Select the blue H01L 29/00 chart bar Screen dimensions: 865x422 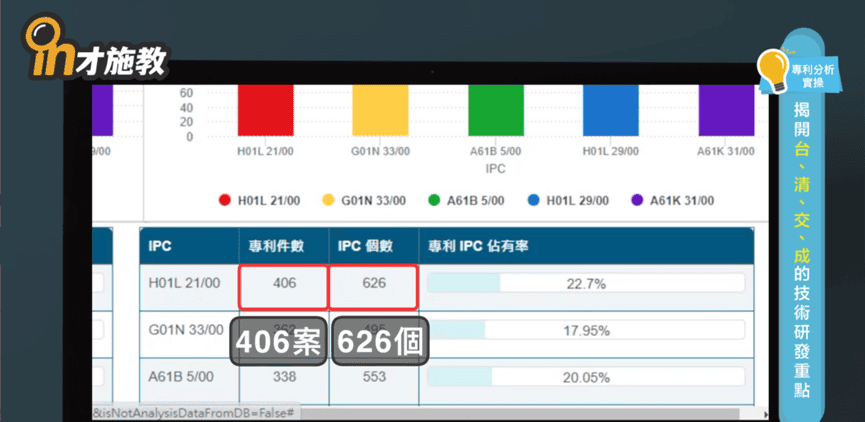(x=611, y=110)
